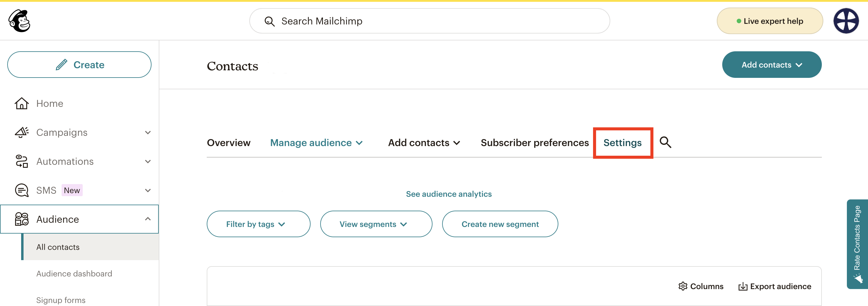The height and width of the screenshot is (306, 868).
Task: Open the Settings tab
Action: [622, 142]
